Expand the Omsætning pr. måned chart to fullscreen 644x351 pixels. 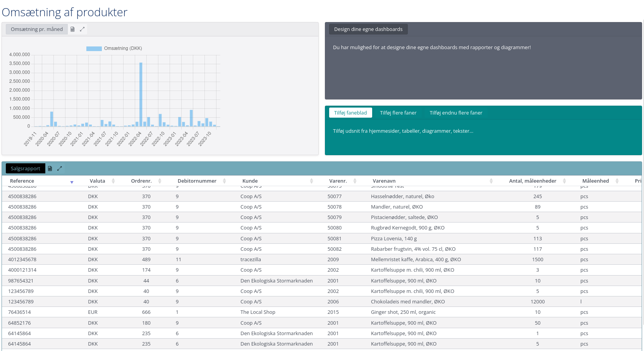click(x=82, y=29)
